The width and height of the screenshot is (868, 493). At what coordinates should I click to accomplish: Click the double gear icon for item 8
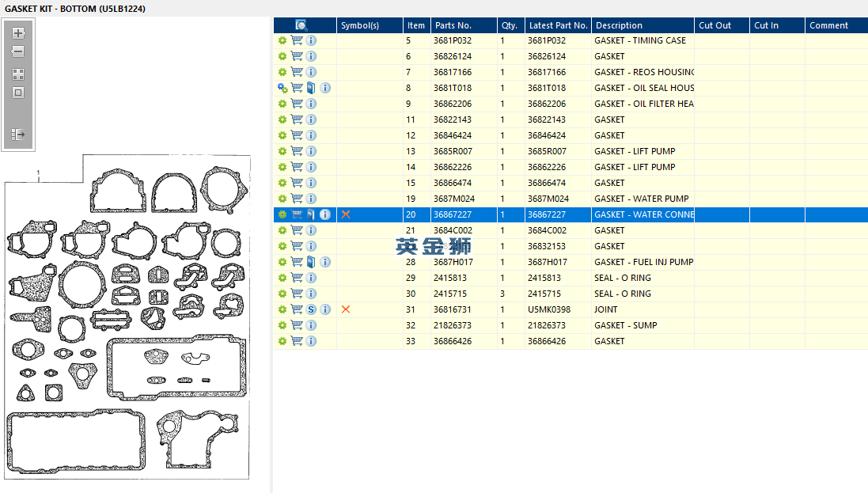point(282,88)
